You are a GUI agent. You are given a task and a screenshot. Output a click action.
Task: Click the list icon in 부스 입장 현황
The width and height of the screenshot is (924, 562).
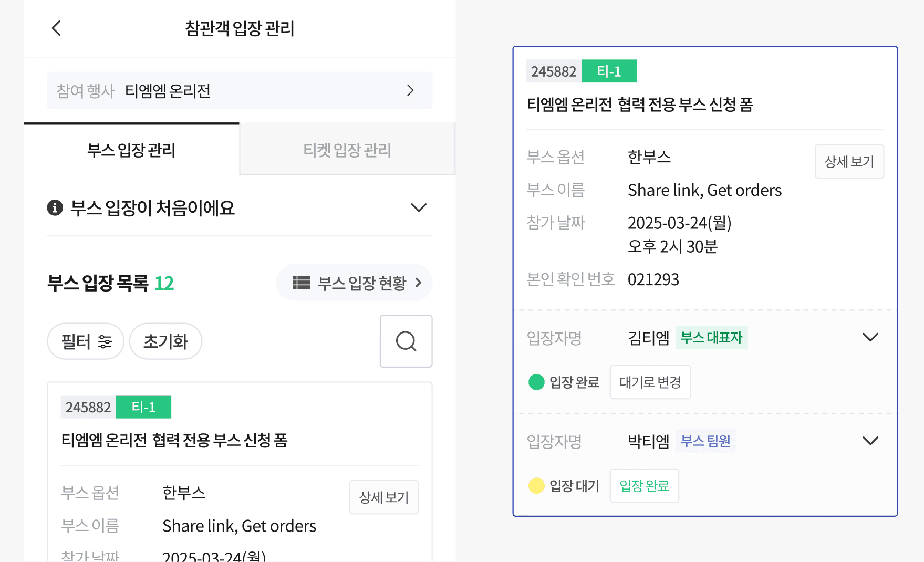[x=302, y=283]
